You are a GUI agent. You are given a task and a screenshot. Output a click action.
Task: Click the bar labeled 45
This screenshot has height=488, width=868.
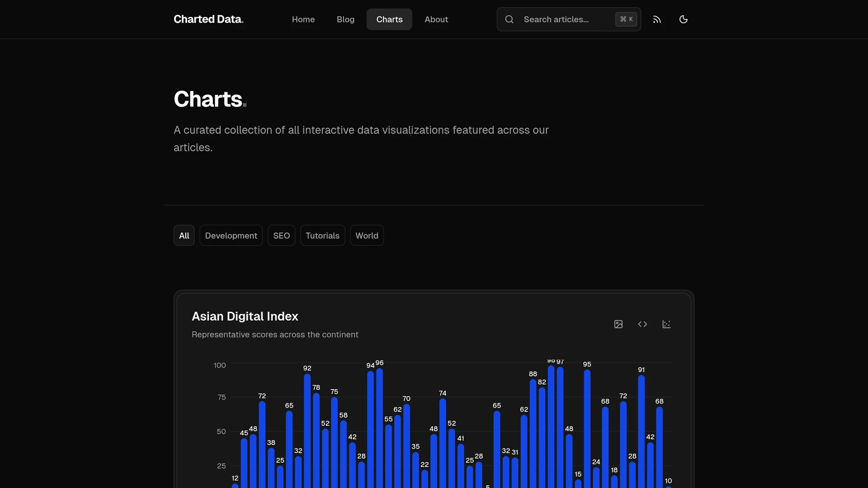coord(244,463)
